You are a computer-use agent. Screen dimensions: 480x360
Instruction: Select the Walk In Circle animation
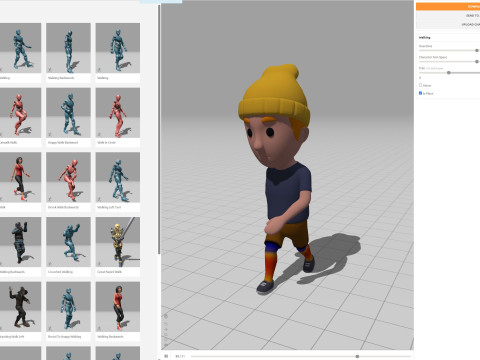118,117
